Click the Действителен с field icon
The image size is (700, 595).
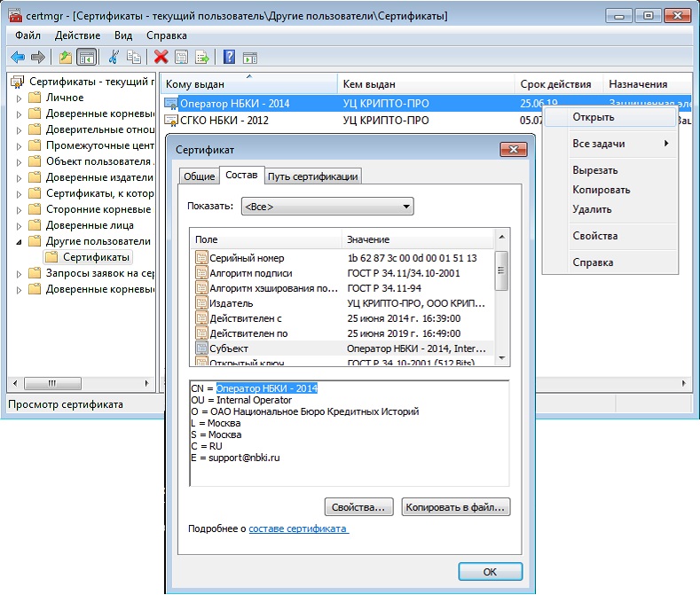201,318
